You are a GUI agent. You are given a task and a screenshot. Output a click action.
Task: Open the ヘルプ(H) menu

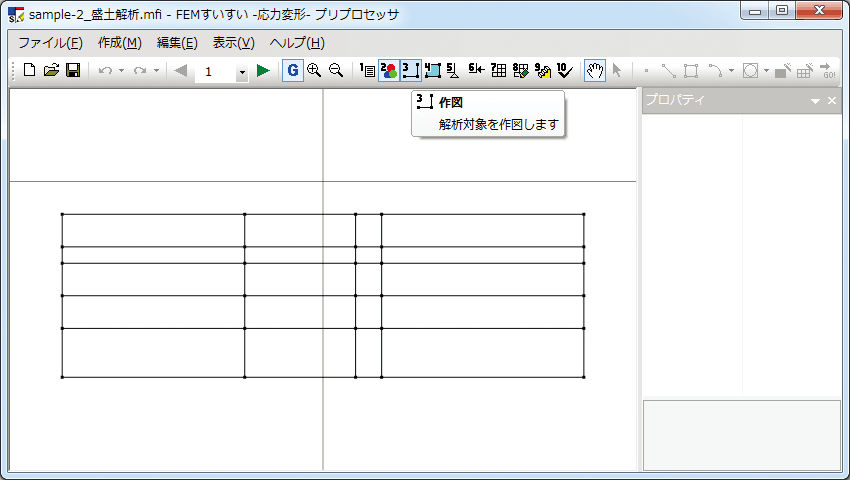[x=297, y=43]
